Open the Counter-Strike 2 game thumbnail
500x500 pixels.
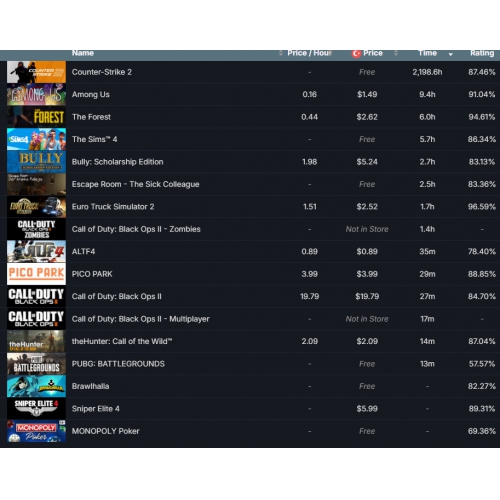(36, 72)
